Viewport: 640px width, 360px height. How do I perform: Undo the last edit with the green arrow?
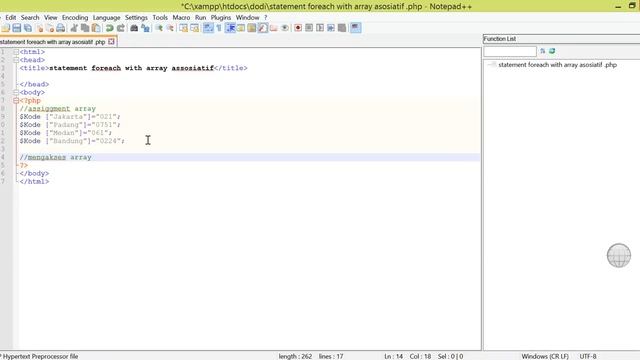[109, 28]
